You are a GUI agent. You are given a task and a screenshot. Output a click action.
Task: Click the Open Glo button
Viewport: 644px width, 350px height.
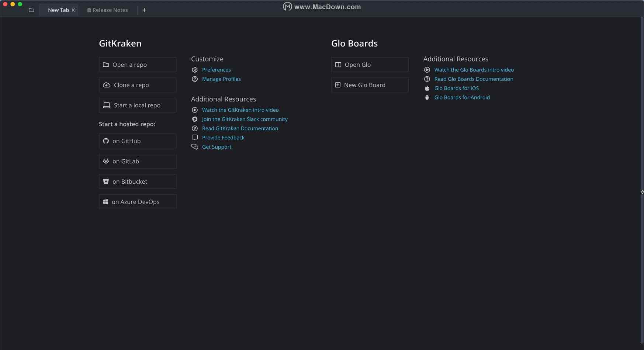(x=370, y=65)
